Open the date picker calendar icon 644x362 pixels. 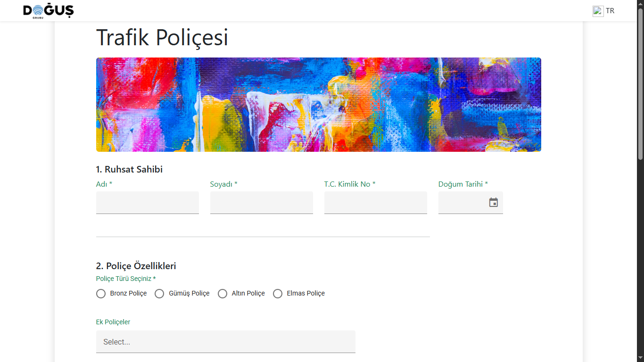(494, 203)
